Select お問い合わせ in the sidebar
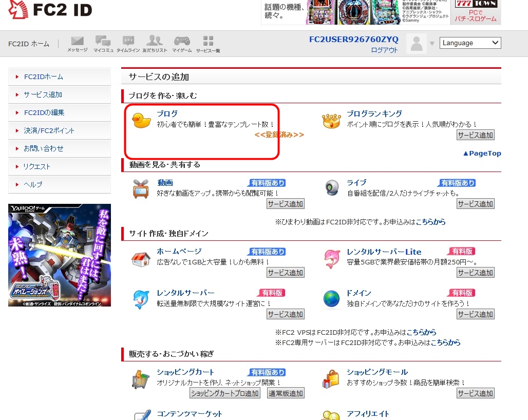The width and height of the screenshot is (528, 420). (x=59, y=148)
